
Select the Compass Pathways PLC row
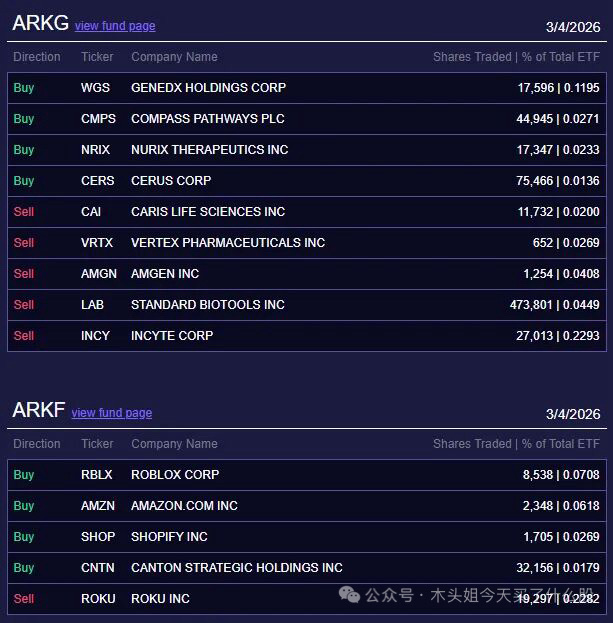pos(306,119)
